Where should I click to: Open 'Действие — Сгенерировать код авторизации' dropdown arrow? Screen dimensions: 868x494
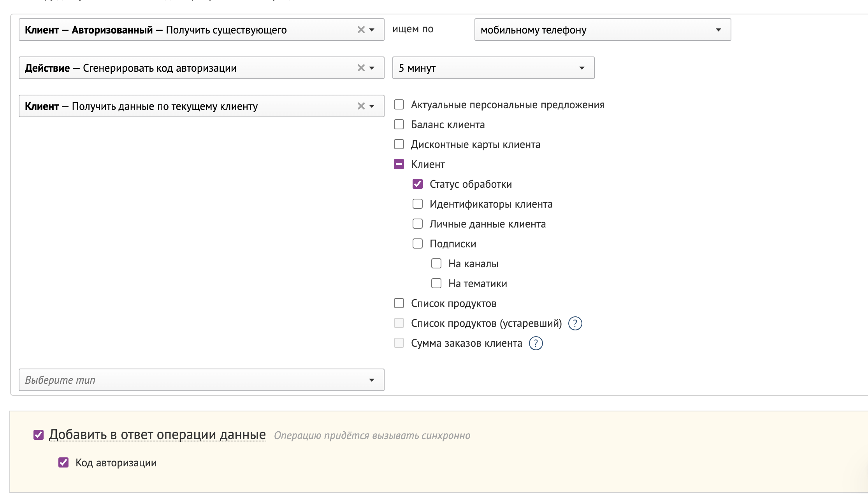click(x=372, y=68)
